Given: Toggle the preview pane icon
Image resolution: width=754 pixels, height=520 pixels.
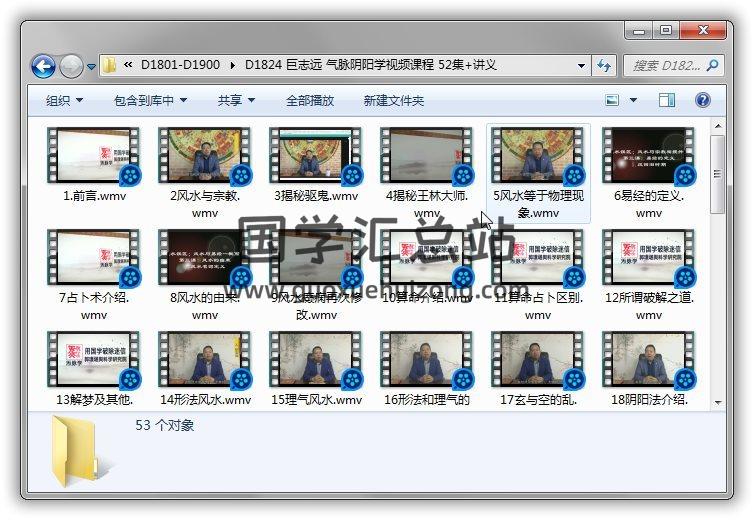Looking at the screenshot, I should (667, 100).
